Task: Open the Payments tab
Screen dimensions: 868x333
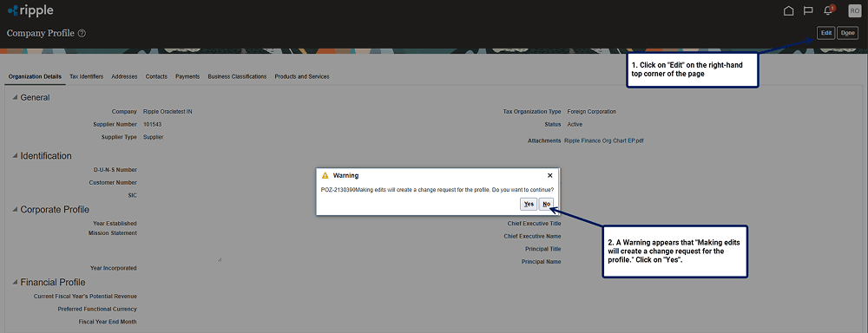Action: [x=187, y=77]
